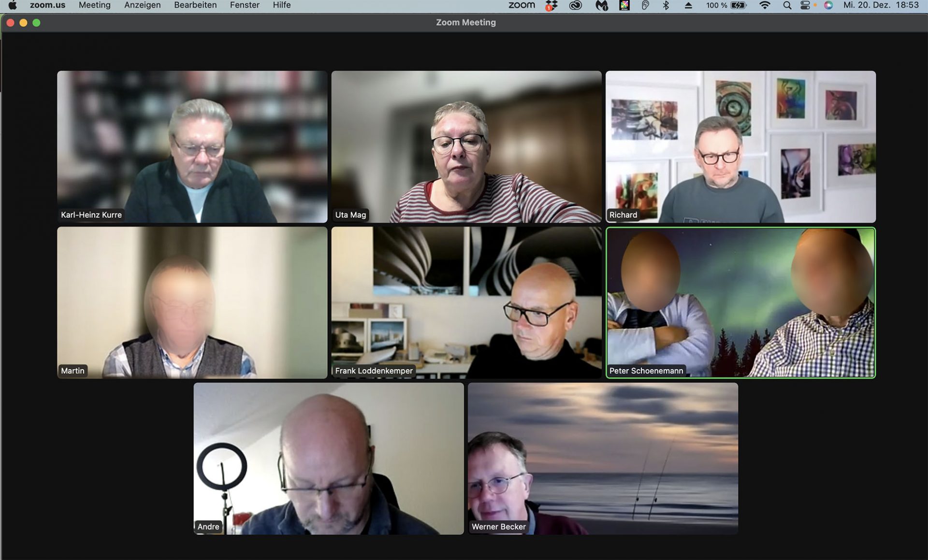Open the Bluetooth status menu
The height and width of the screenshot is (560, 928).
666,5
